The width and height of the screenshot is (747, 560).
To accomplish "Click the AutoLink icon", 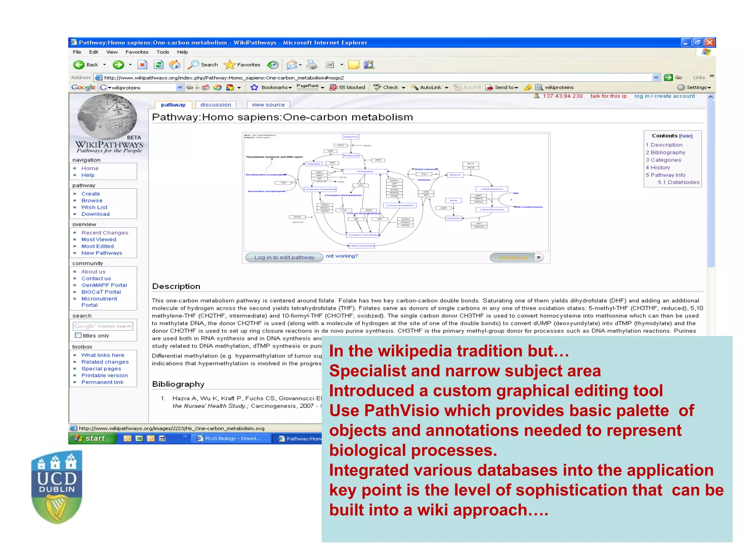I will [x=414, y=87].
